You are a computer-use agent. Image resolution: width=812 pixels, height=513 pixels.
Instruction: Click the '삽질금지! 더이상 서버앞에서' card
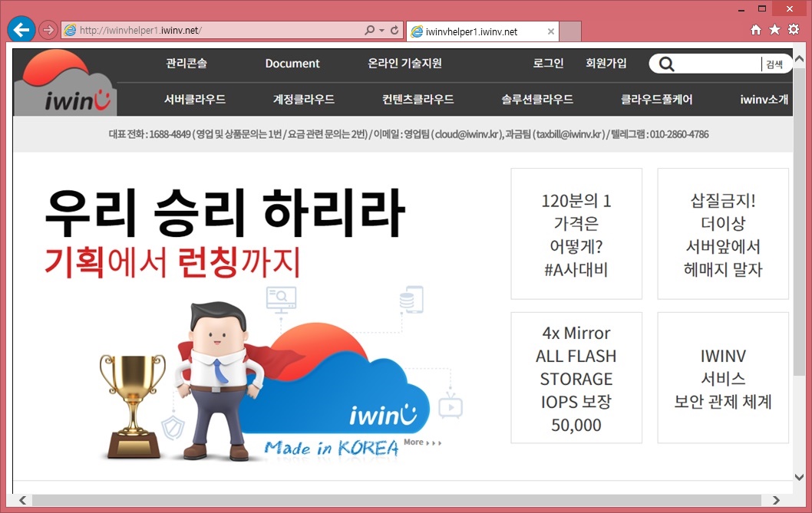point(723,233)
